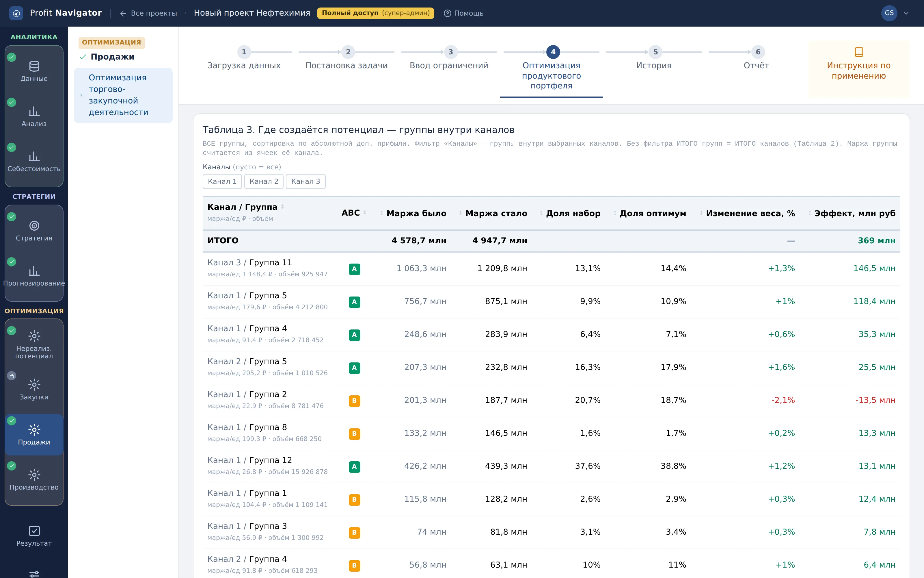
Task: Open the Стратегия target icon
Action: (x=34, y=225)
